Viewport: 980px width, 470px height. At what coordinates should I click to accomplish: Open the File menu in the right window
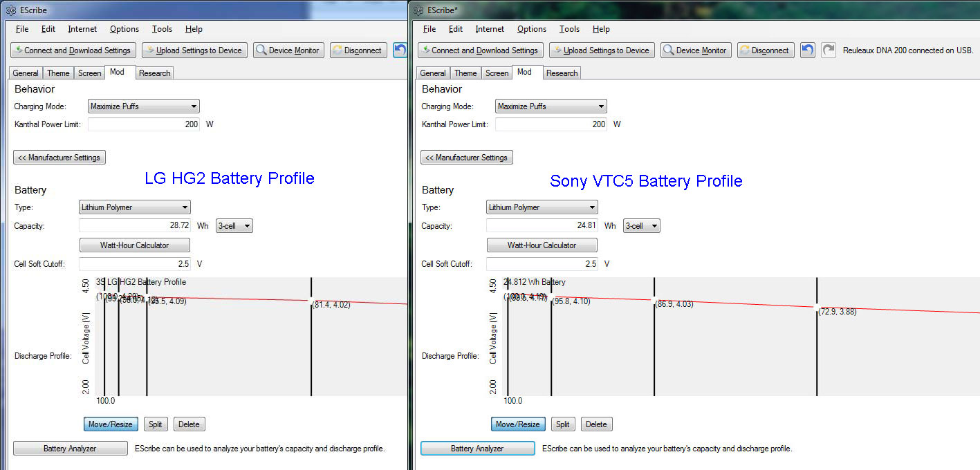pos(429,29)
